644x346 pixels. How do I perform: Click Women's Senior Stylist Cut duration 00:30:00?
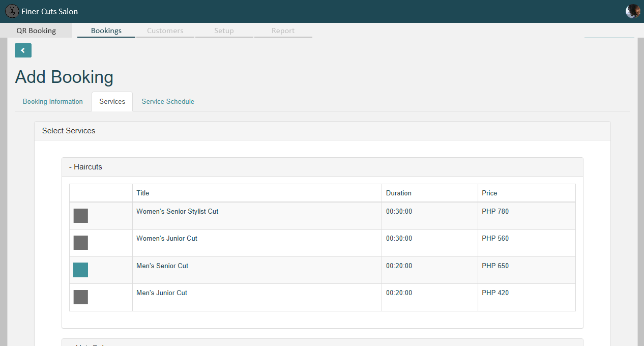(399, 211)
